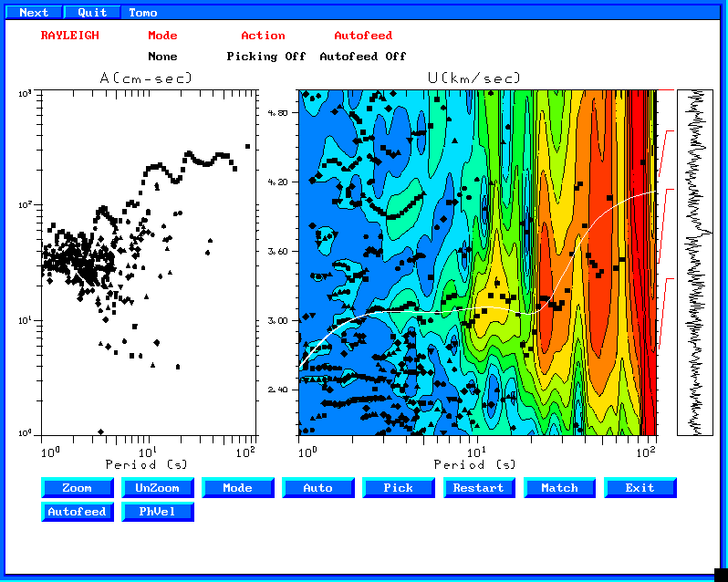Click the seismogram trace panel
This screenshot has width=728, height=582.
point(694,263)
